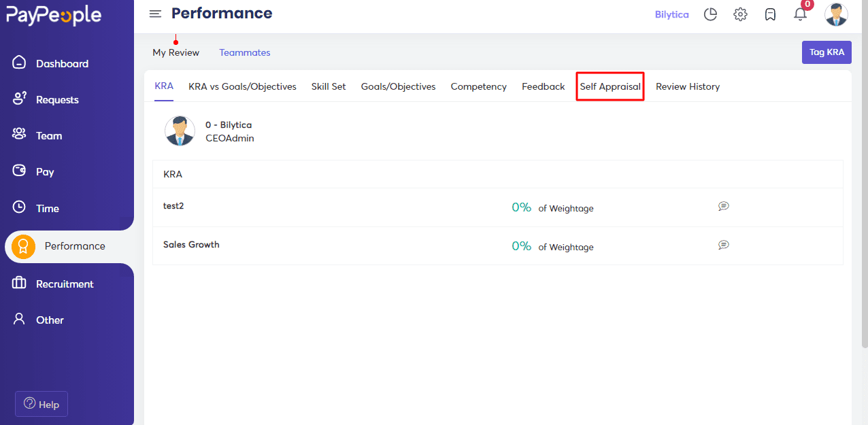Go to Team section
The width and height of the screenshot is (868, 425).
(x=49, y=135)
